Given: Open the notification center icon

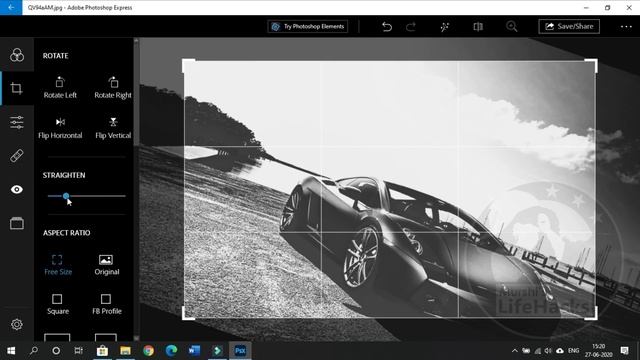Looking at the screenshot, I should tap(624, 351).
